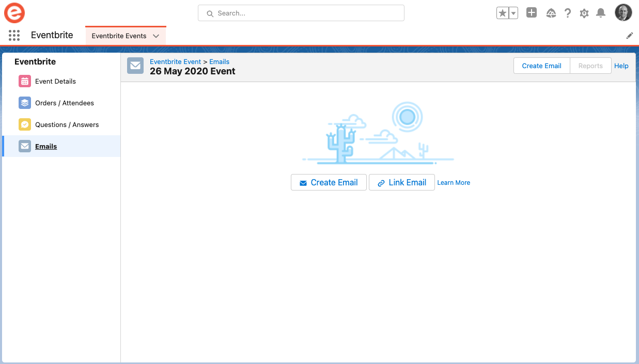639x364 pixels.
Task: Open Questions / Answers in the sidebar
Action: 67,124
